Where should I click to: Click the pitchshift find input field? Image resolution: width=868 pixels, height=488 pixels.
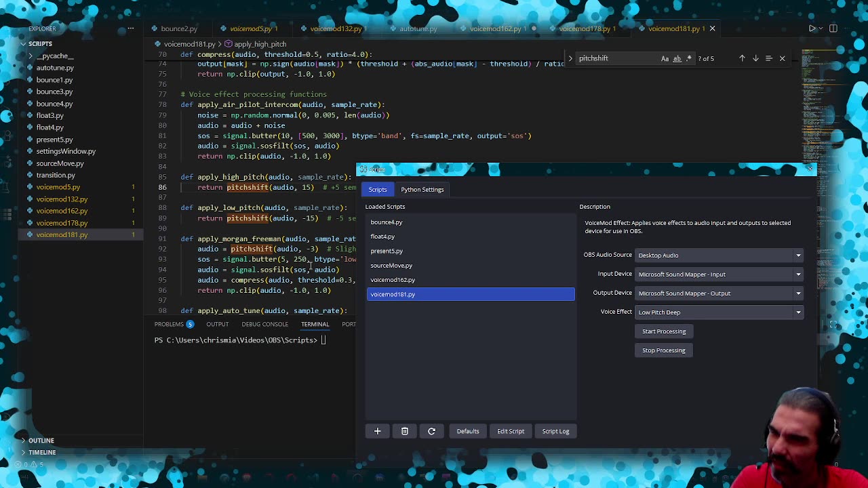(617, 58)
